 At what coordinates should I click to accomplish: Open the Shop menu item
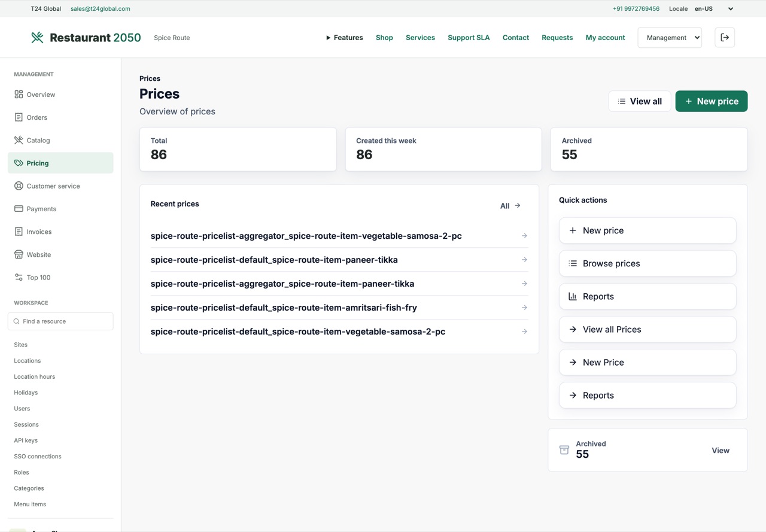pos(384,38)
